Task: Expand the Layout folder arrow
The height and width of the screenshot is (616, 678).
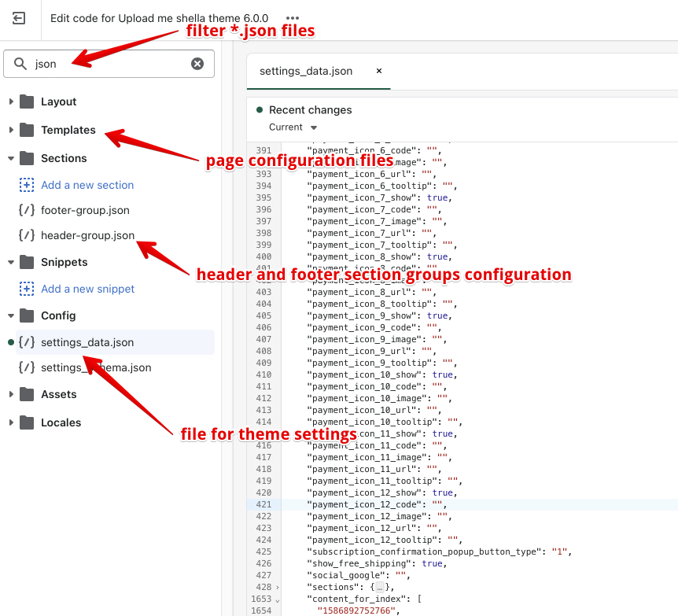Action: [11, 101]
